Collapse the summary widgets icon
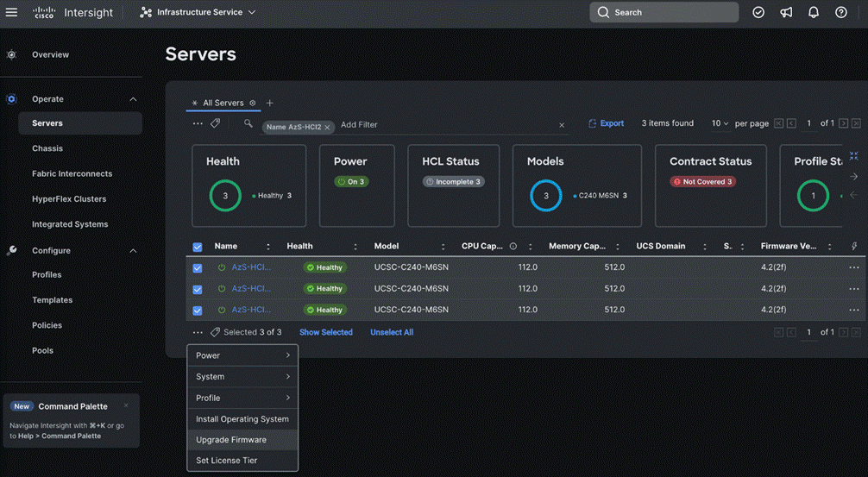The height and width of the screenshot is (477, 868). (853, 156)
